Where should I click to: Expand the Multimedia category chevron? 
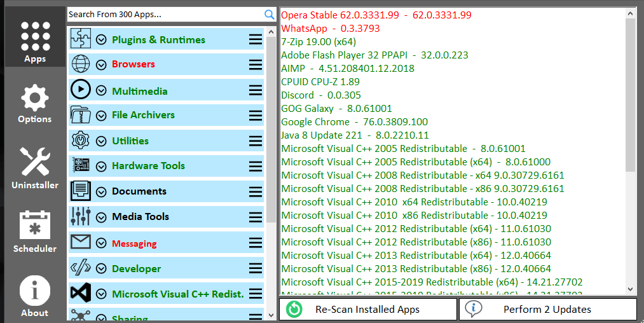(101, 91)
